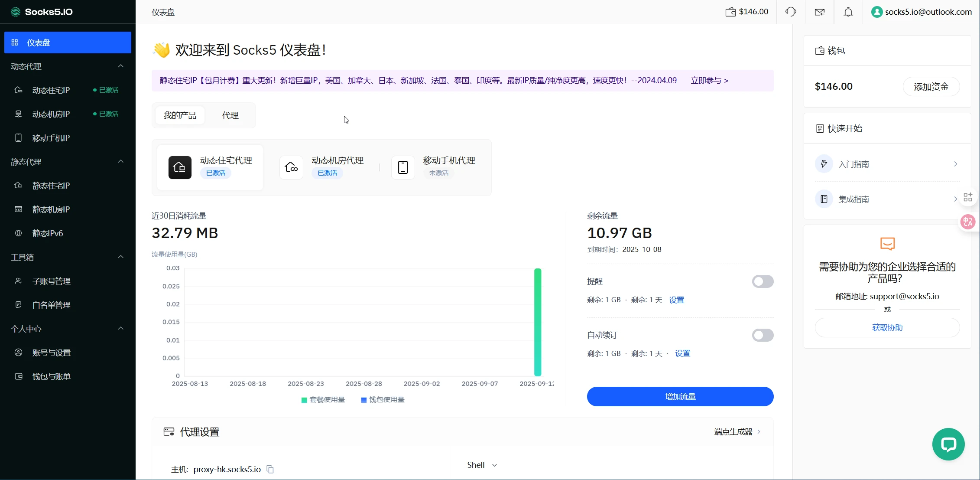Click the 静态机房IP sidebar icon
The height and width of the screenshot is (480, 980).
point(18,209)
